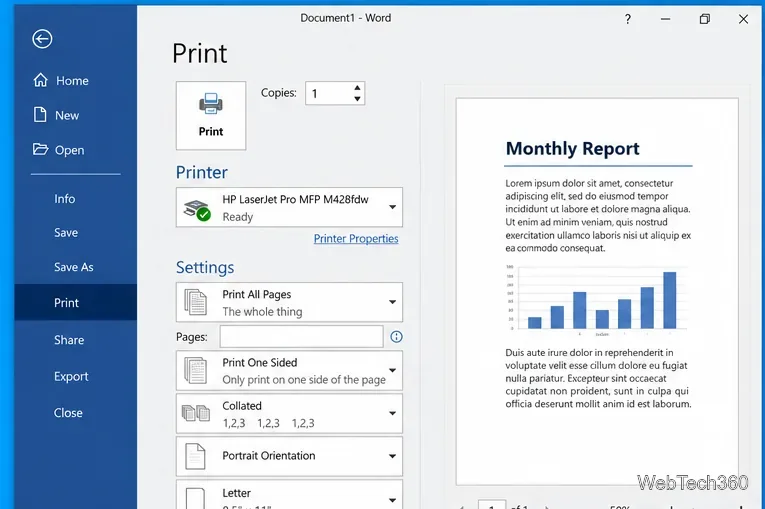Expand the Print One Sided dropdown
765x509 pixels.
click(289, 371)
